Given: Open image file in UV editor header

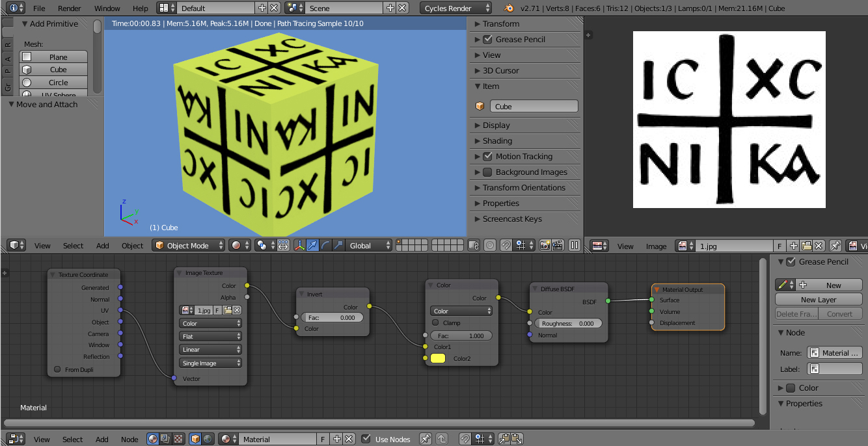Looking at the screenshot, I should pos(806,246).
